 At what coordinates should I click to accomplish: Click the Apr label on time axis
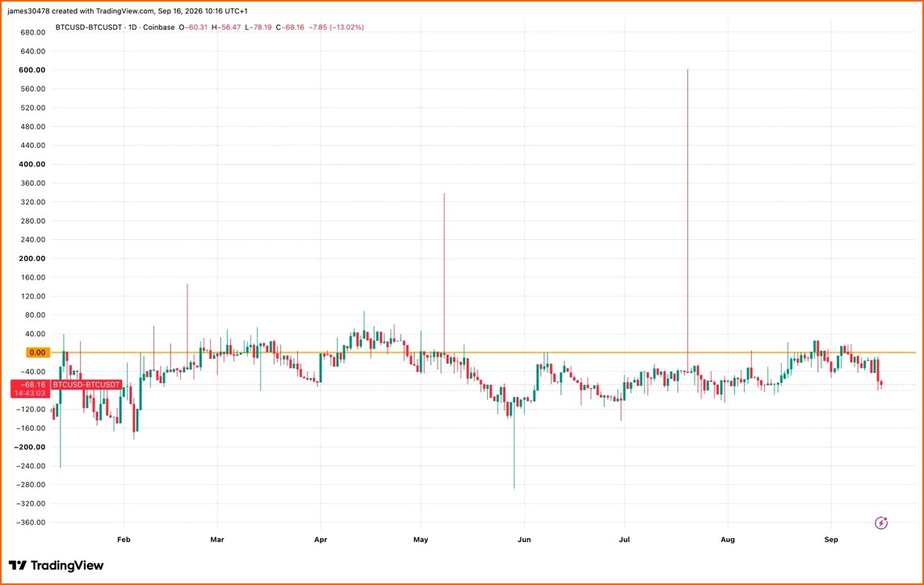321,540
